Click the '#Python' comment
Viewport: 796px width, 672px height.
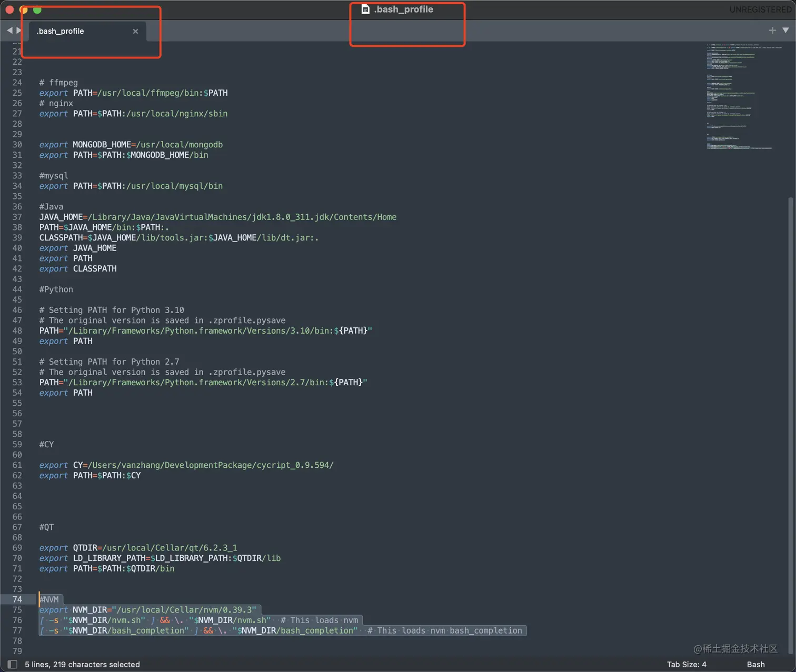point(56,289)
